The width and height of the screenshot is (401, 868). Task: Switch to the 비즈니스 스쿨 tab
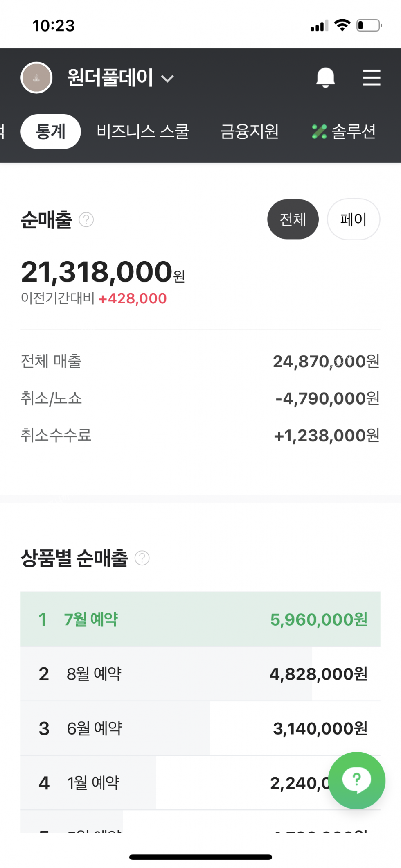click(143, 131)
